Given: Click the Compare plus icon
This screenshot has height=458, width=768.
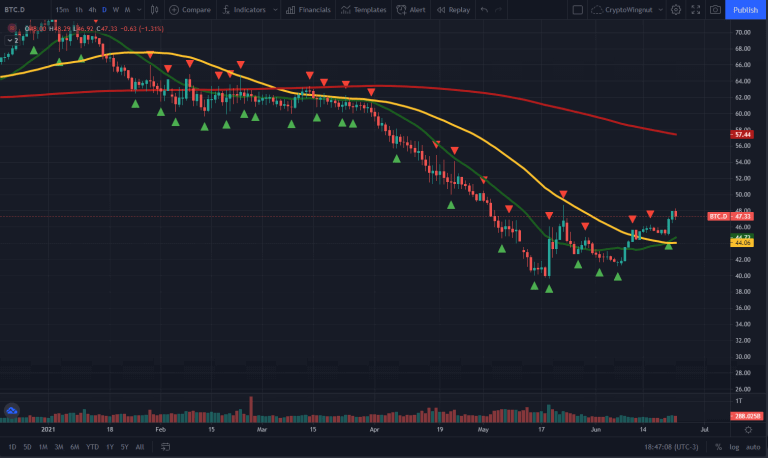Looking at the screenshot, I should tap(174, 10).
